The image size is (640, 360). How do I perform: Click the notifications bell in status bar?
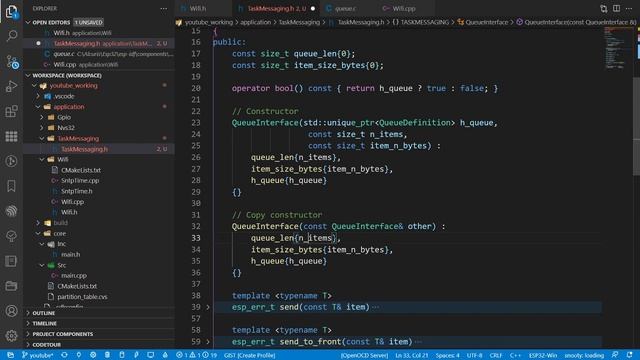629,355
